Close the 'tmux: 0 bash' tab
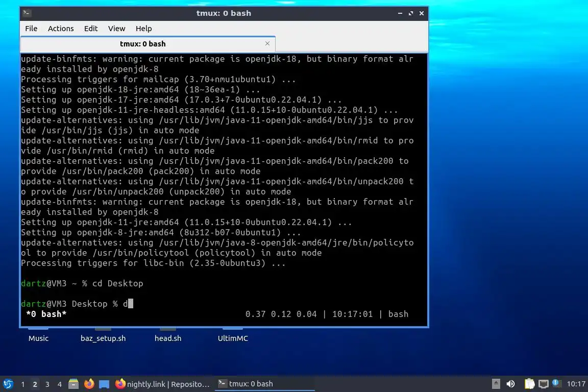 coord(267,43)
